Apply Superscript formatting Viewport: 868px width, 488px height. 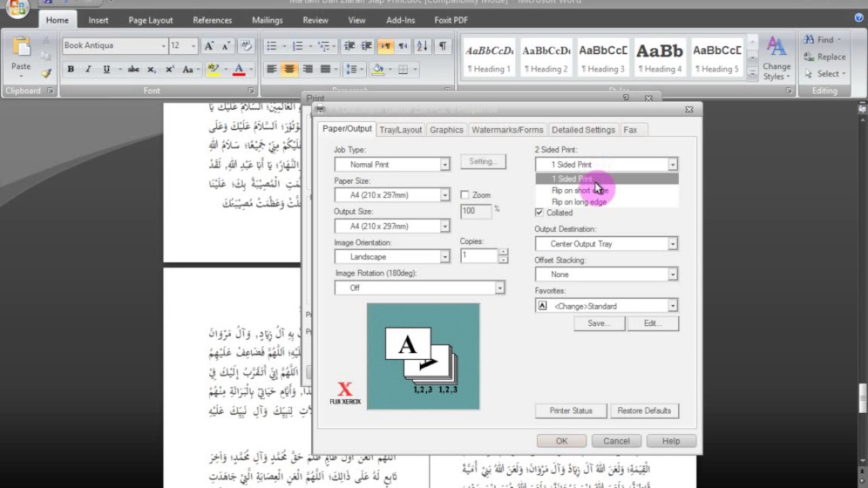pos(170,69)
